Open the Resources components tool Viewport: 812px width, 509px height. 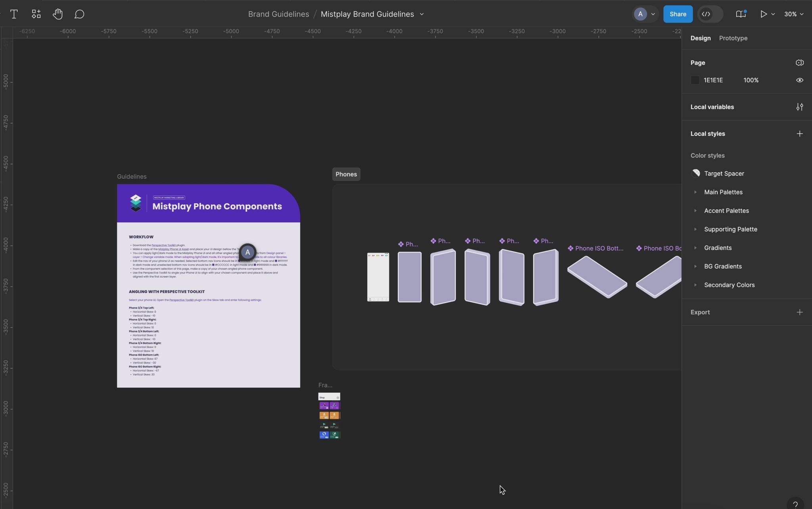[36, 14]
